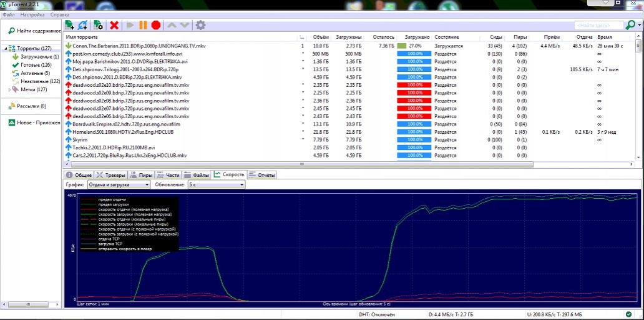Screen dimensions: 644x320
Task: Switch to the Пиры tab
Action: tap(141, 175)
